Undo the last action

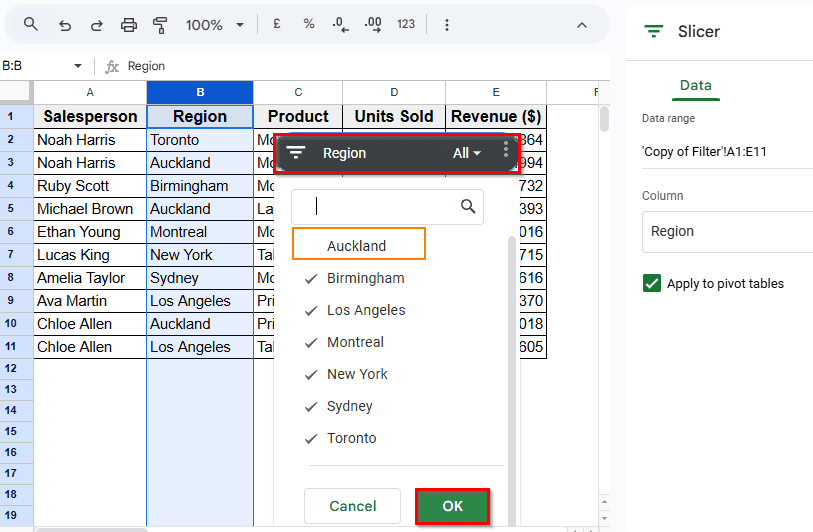pyautogui.click(x=65, y=24)
